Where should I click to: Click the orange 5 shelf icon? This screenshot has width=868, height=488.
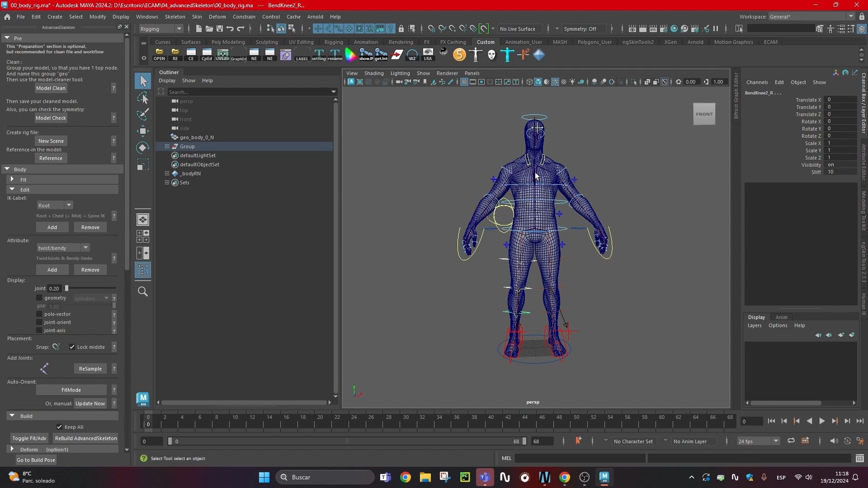point(459,55)
